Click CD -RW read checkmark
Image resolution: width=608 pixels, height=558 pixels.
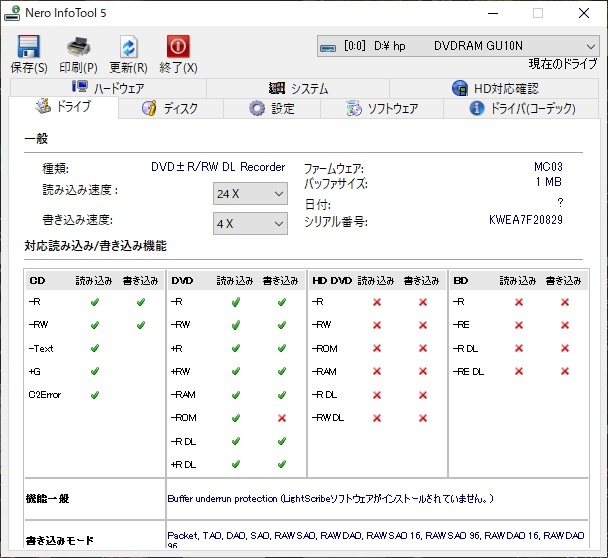tap(95, 325)
